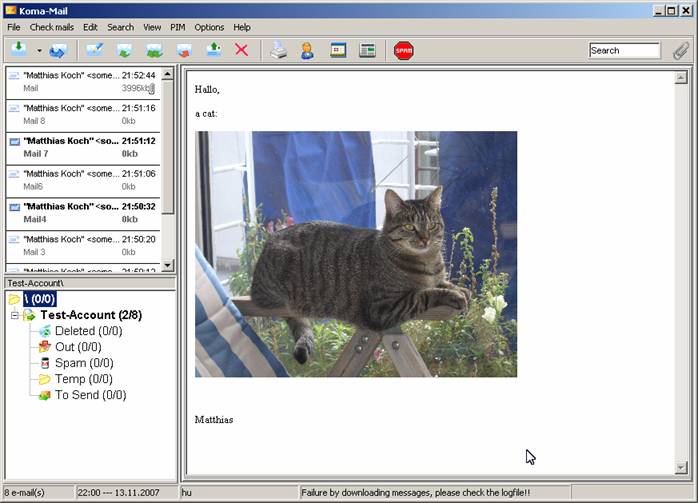Click the Out folder icon

(x=45, y=347)
